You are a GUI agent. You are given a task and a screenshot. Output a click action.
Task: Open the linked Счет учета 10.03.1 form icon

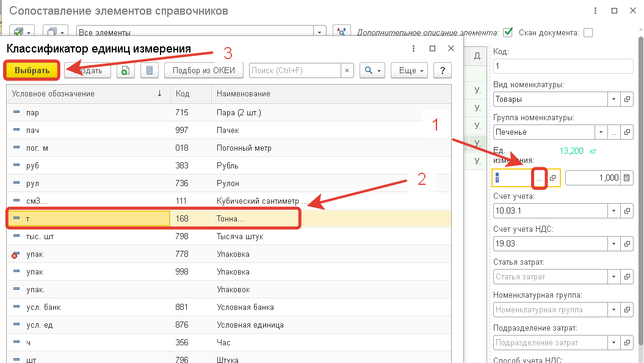pyautogui.click(x=627, y=210)
